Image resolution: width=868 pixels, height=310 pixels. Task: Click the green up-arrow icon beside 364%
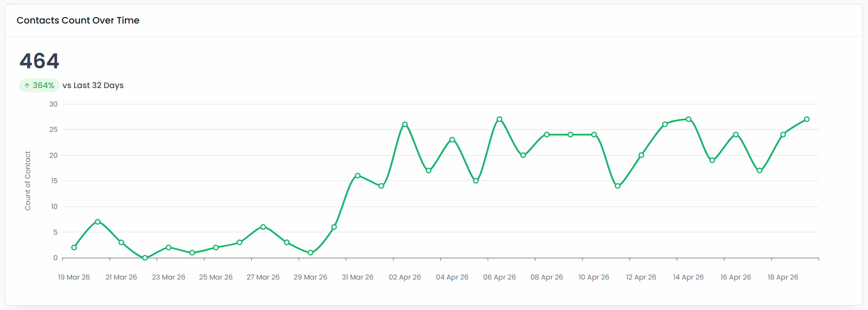point(27,86)
